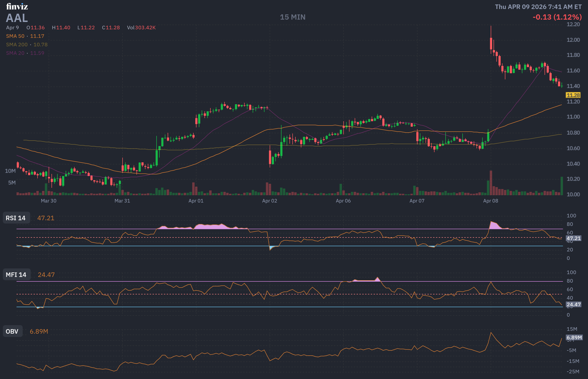
Task: Click the RSI 14 indicator badge
Action: click(x=16, y=218)
